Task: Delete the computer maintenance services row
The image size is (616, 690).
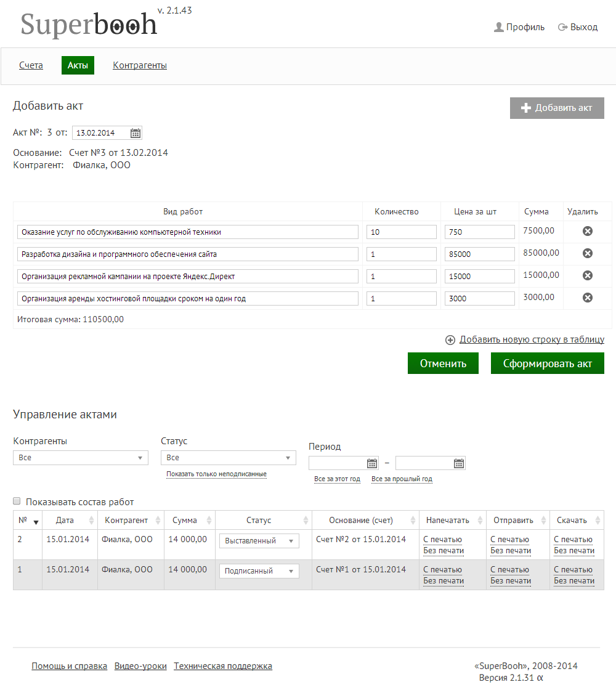Action: coord(588,231)
